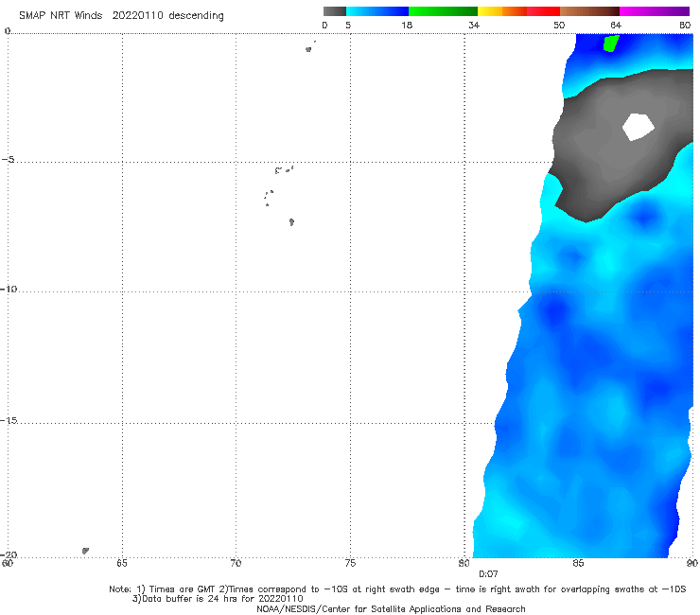Click the island marker near 7S 72E
Viewport: 700px width, 615px height.
click(x=291, y=221)
